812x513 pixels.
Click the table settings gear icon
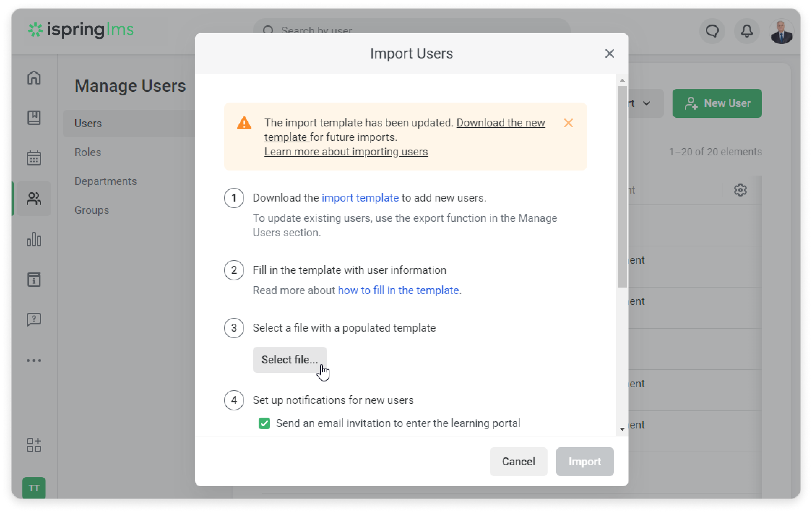click(x=740, y=190)
